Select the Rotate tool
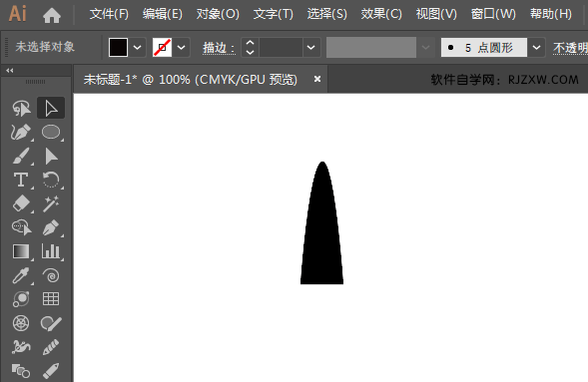588x382 pixels. [x=51, y=180]
